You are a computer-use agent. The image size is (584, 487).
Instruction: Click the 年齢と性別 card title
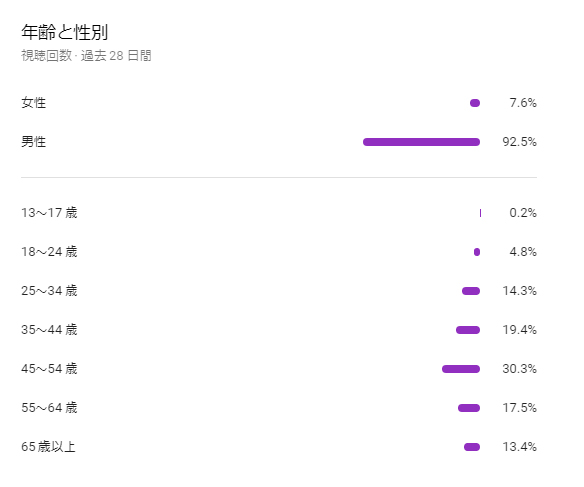click(64, 32)
